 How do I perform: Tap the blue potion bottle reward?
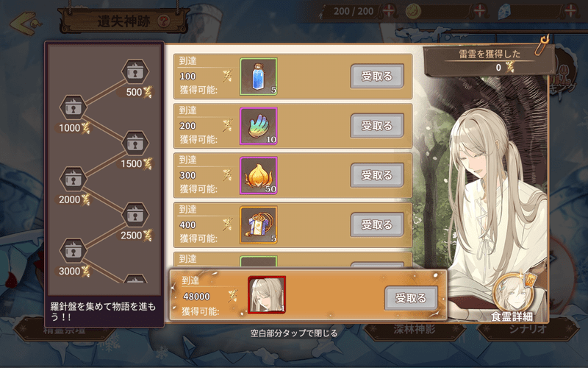click(x=259, y=77)
